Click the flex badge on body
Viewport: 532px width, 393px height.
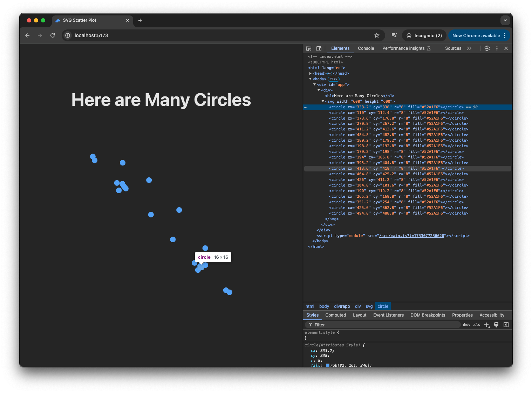point(334,79)
